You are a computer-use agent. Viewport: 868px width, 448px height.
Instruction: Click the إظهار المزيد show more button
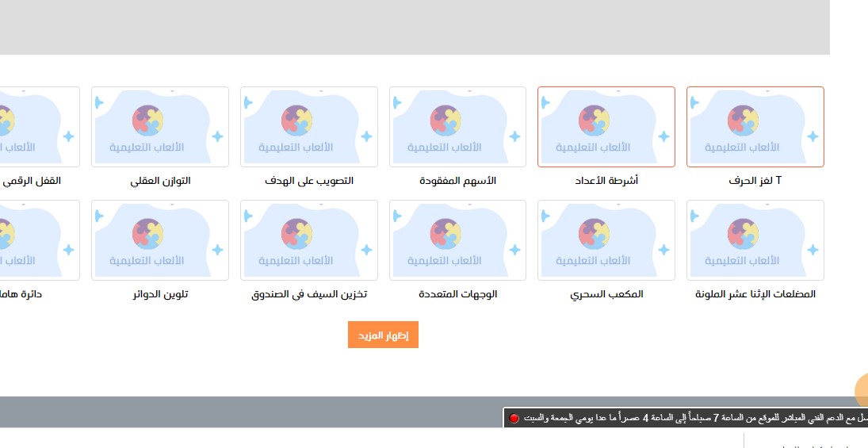click(383, 335)
